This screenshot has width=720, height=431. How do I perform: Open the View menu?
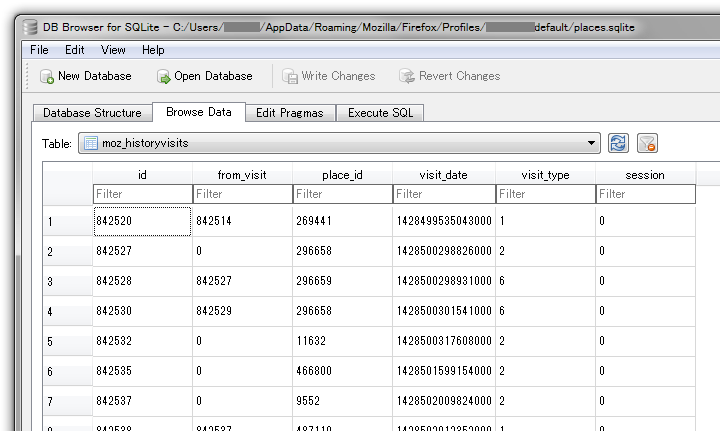113,50
